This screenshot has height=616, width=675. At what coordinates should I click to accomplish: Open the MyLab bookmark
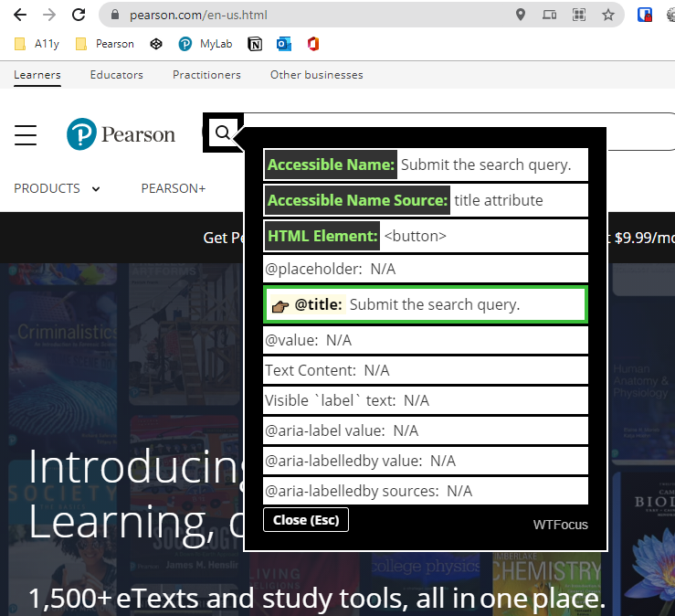click(x=206, y=44)
